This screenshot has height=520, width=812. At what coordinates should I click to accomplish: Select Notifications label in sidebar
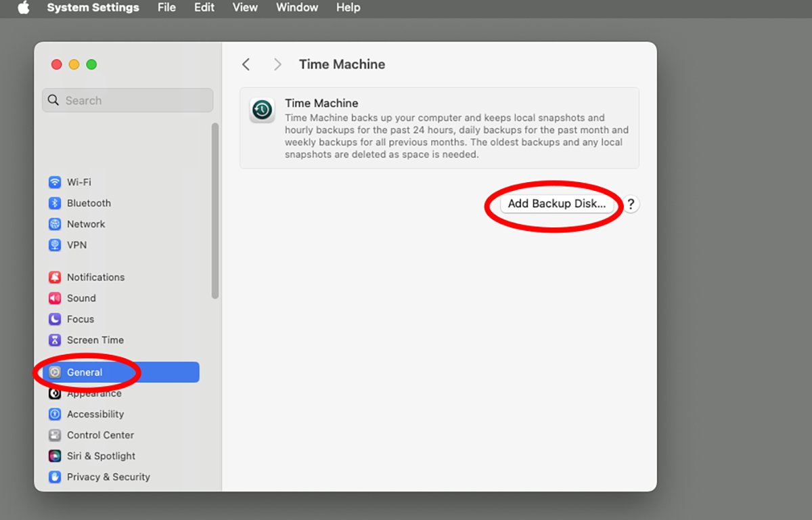tap(96, 277)
